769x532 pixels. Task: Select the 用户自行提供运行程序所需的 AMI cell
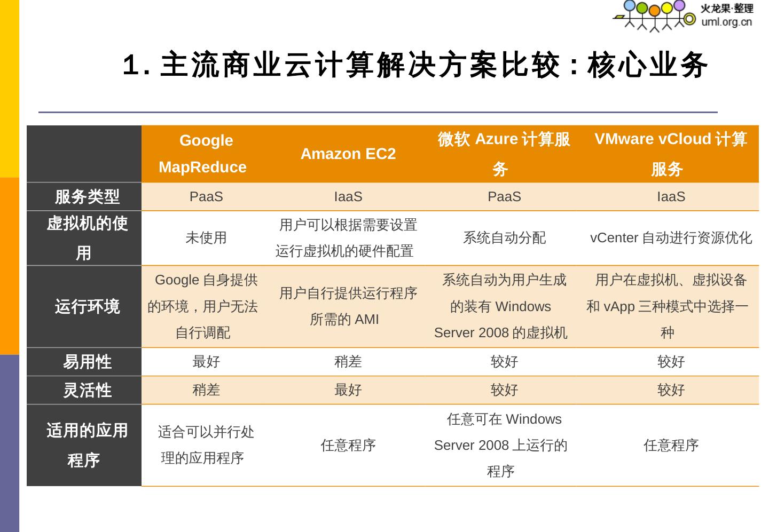pyautogui.click(x=348, y=306)
